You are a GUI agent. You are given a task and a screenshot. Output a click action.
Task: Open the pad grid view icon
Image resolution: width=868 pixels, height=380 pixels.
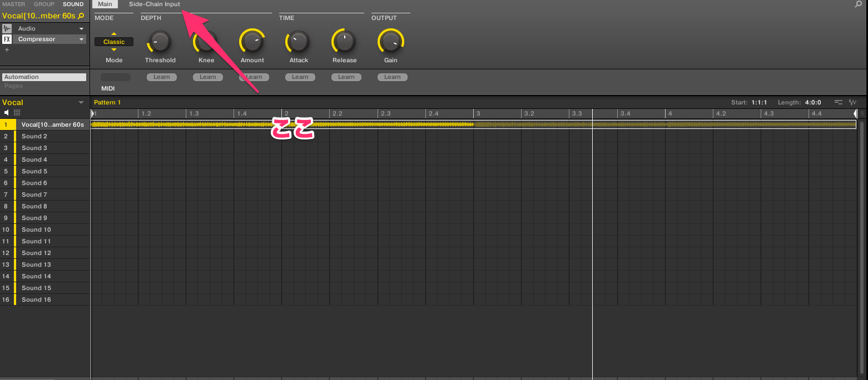[x=17, y=113]
